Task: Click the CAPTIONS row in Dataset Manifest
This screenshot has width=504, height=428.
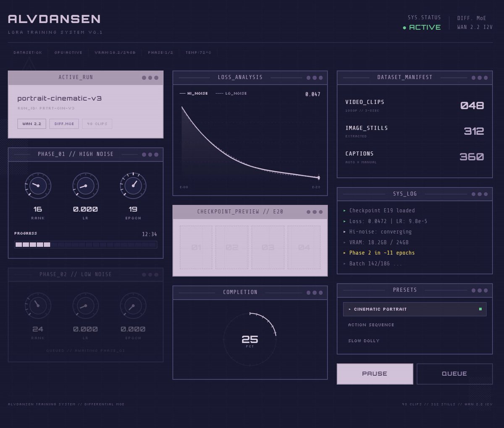Action: click(x=415, y=157)
